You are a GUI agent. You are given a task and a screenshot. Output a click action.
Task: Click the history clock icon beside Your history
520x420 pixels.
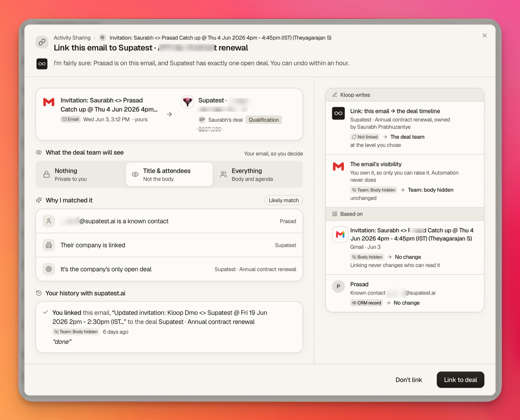click(39, 293)
